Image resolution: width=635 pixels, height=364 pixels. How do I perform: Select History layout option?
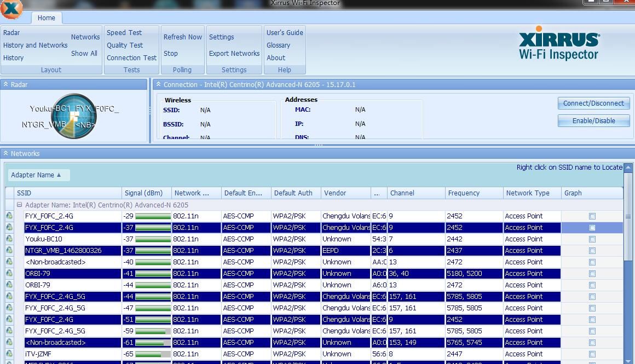point(13,58)
